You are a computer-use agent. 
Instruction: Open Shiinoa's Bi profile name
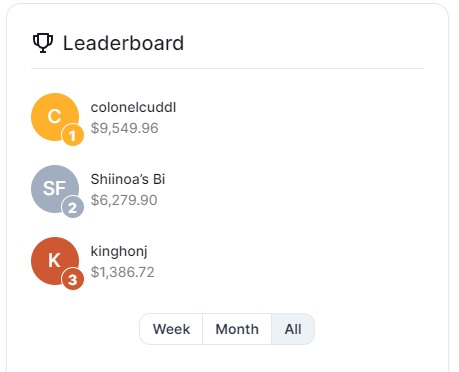pos(128,179)
